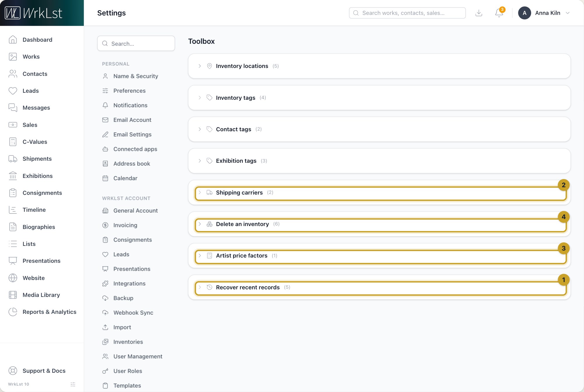
Task: Click the Leads heart icon in main sidebar
Action: pos(13,91)
